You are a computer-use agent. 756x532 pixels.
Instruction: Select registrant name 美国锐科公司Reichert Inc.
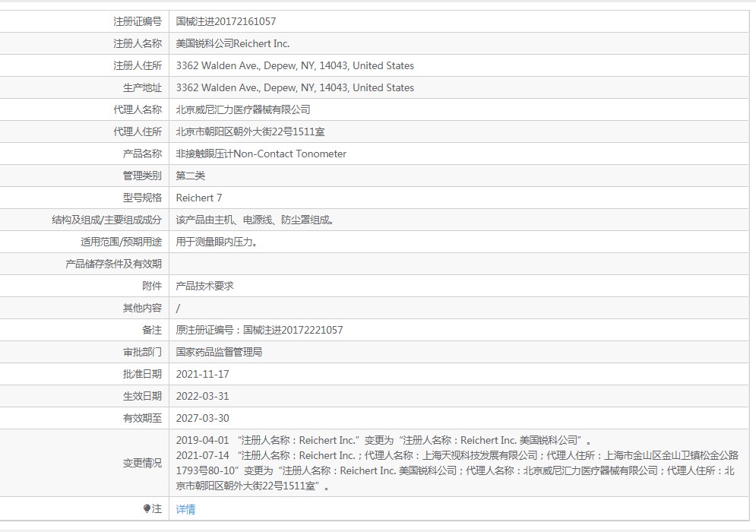pyautogui.click(x=232, y=43)
